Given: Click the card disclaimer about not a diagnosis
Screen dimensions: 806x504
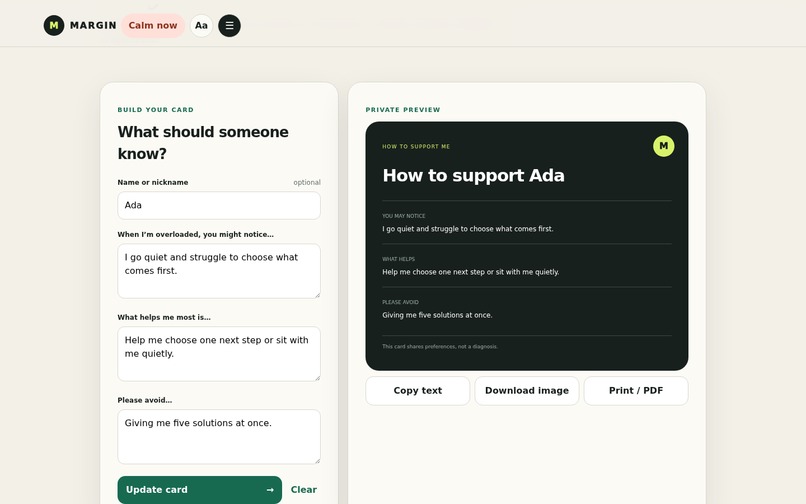Looking at the screenshot, I should click(440, 347).
